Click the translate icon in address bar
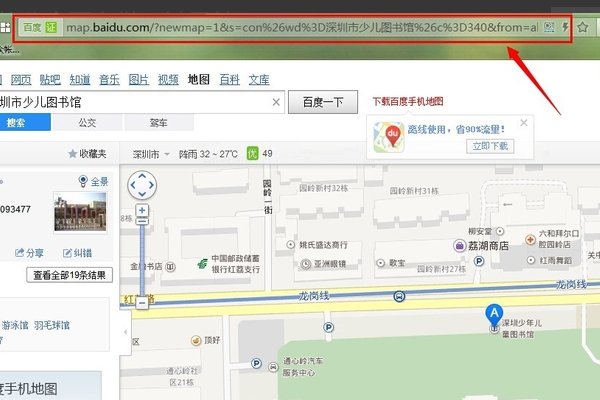The height and width of the screenshot is (400, 600). pyautogui.click(x=549, y=27)
